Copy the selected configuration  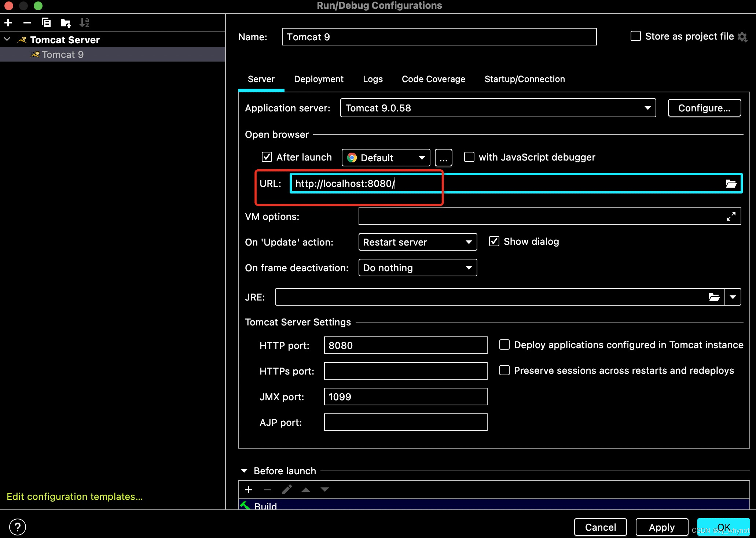tap(46, 23)
